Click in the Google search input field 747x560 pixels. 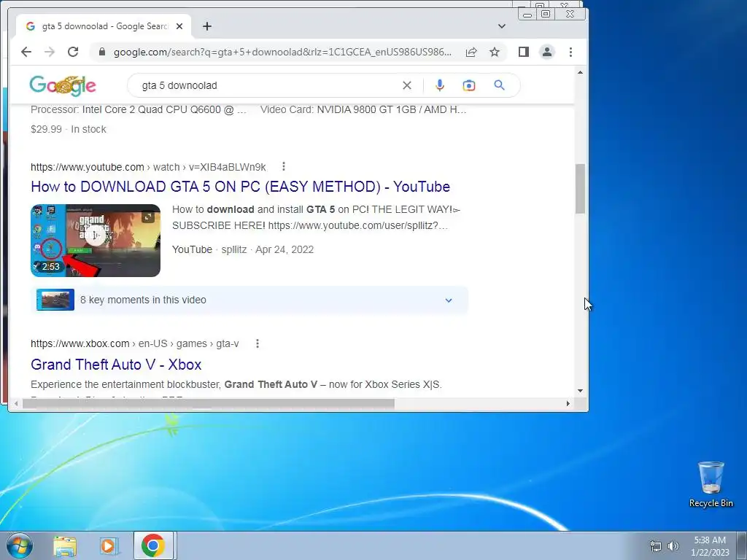click(x=267, y=85)
